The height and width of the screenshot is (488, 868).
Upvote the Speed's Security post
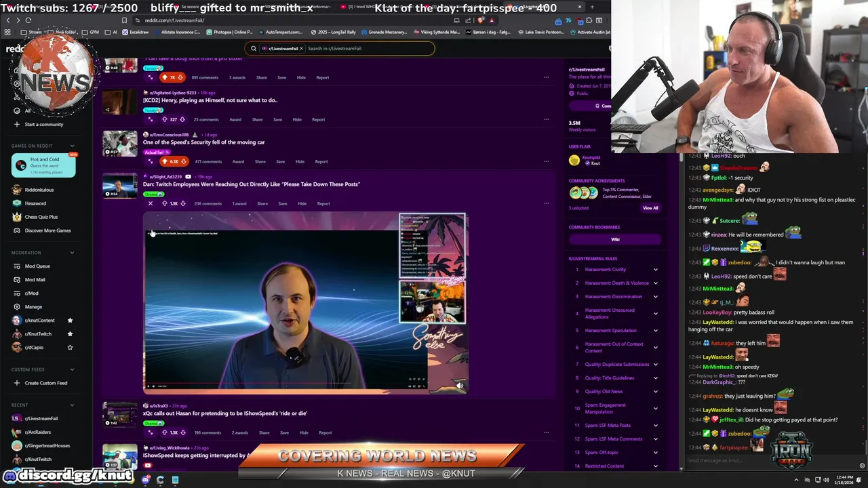point(164,161)
